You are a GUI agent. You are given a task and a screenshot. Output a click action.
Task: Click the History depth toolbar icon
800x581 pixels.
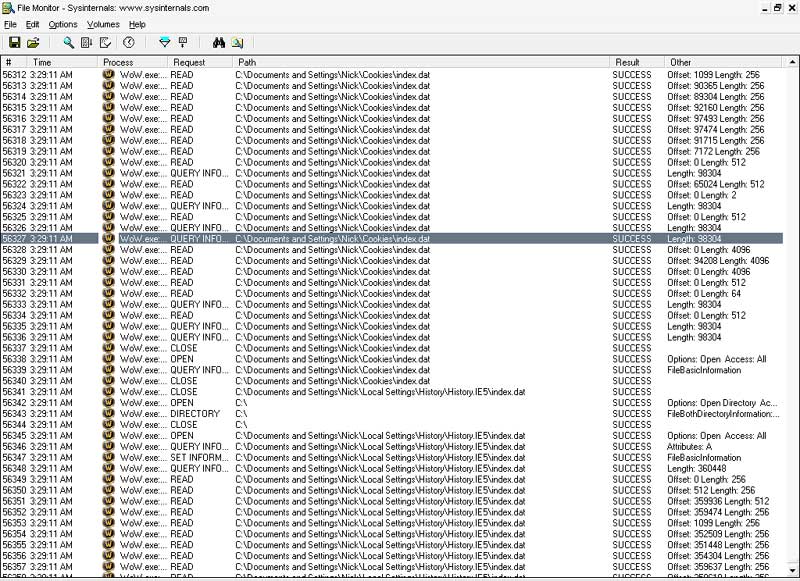(183, 42)
